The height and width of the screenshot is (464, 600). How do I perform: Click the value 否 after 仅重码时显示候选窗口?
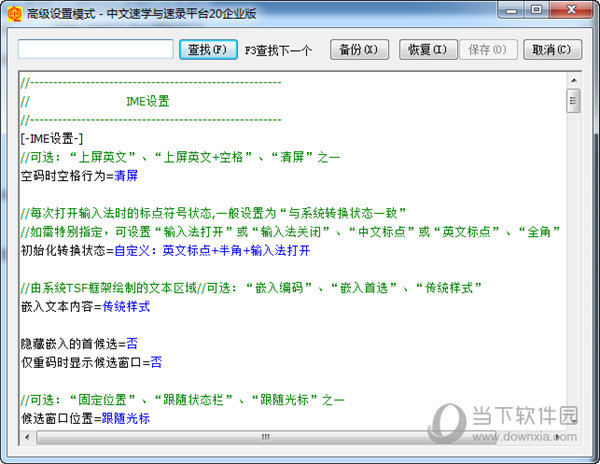(x=156, y=362)
